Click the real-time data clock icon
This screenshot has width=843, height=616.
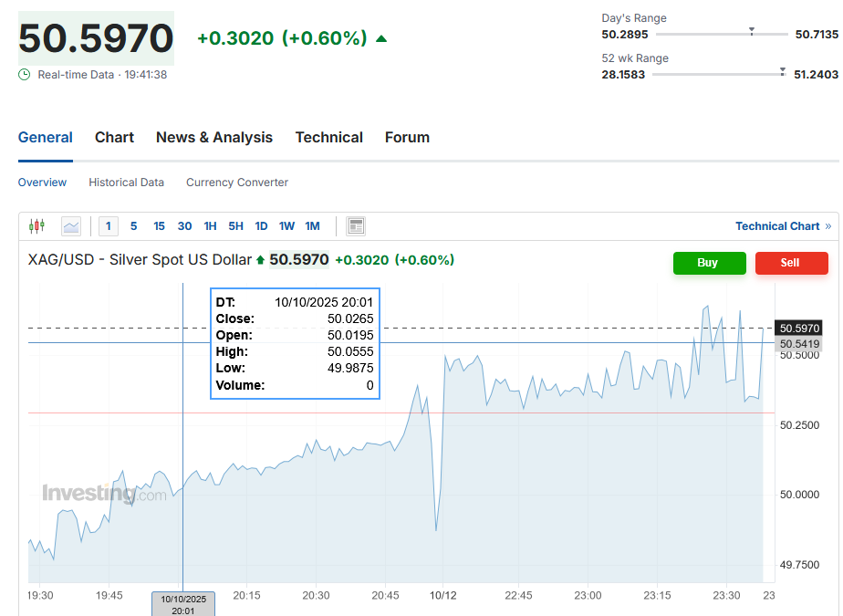25,75
